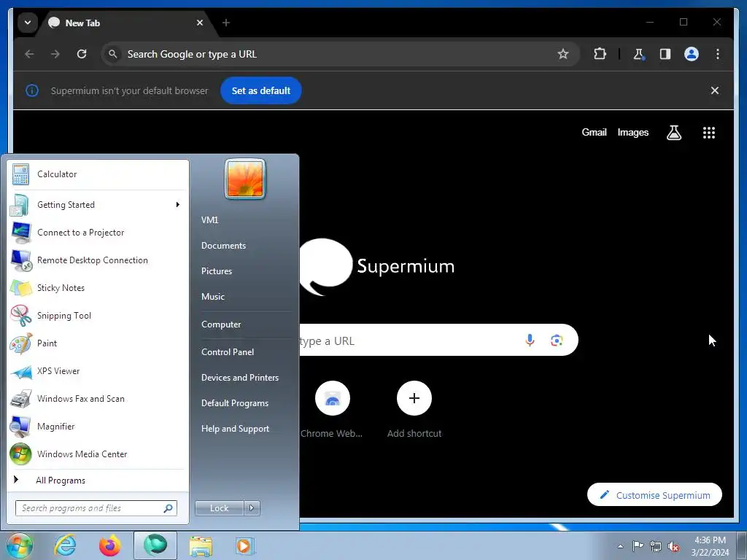747x560 pixels.
Task: Open the arrow menu beside Lock
Action: pyautogui.click(x=252, y=508)
